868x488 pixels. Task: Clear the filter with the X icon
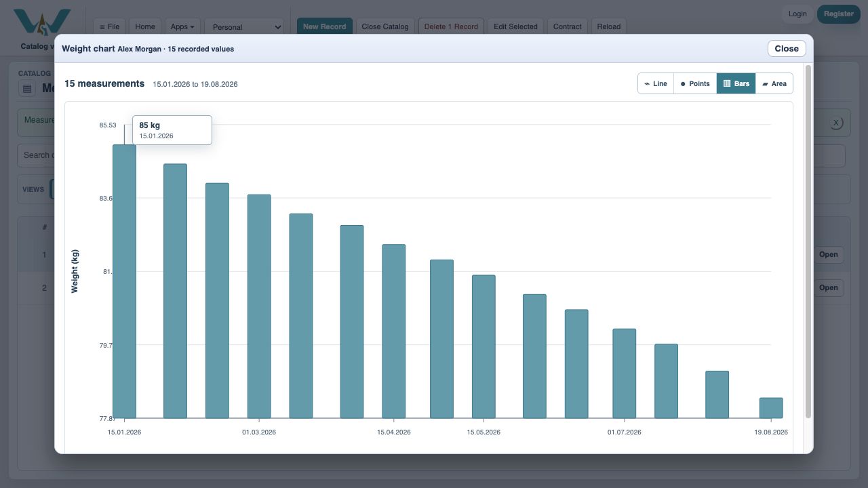coord(836,123)
